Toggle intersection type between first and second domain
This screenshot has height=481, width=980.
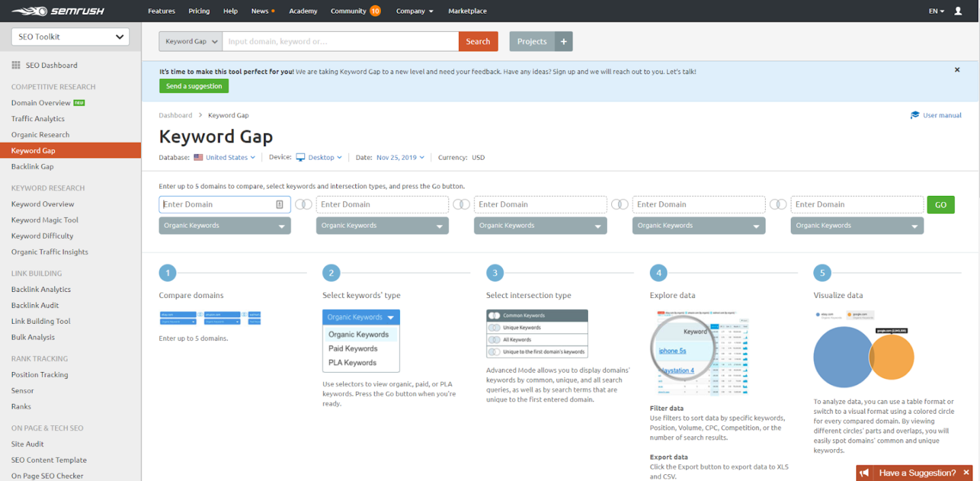point(304,205)
